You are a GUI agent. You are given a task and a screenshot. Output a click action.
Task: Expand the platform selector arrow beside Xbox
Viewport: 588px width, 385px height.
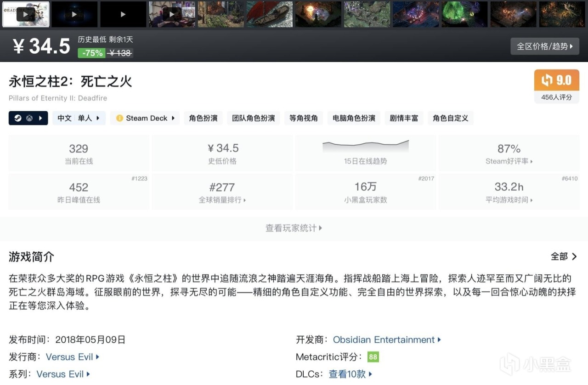point(40,118)
